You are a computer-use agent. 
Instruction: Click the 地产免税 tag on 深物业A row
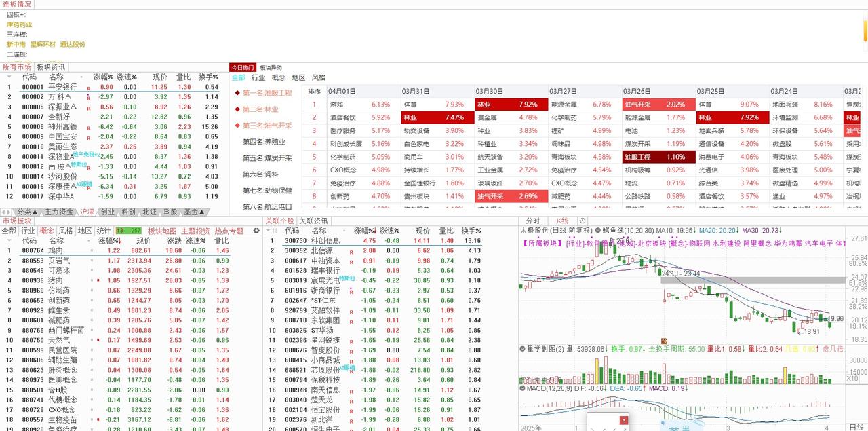[86, 154]
